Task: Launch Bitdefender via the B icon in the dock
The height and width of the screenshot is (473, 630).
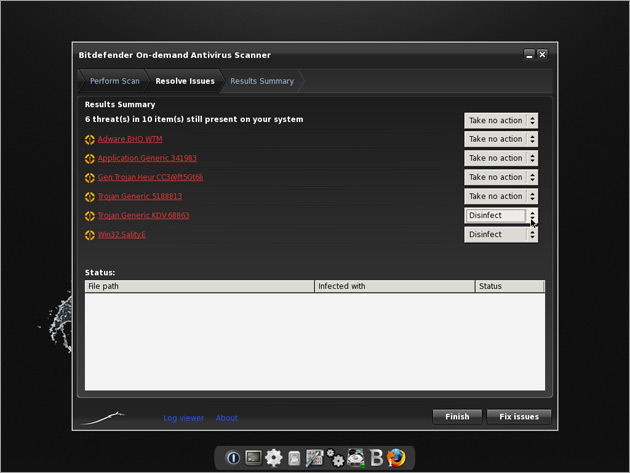Action: pyautogui.click(x=376, y=458)
